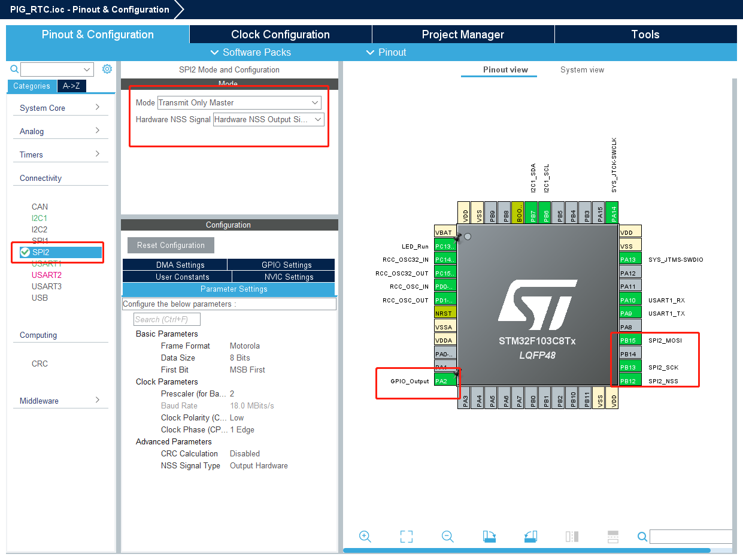Select CAN peripheral
Screen dimensions: 743x560
click(40, 207)
